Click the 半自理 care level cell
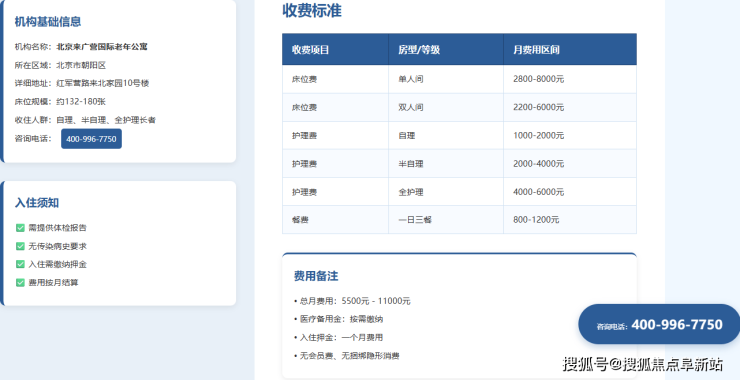Viewport: 740px width, 380px height. point(446,164)
